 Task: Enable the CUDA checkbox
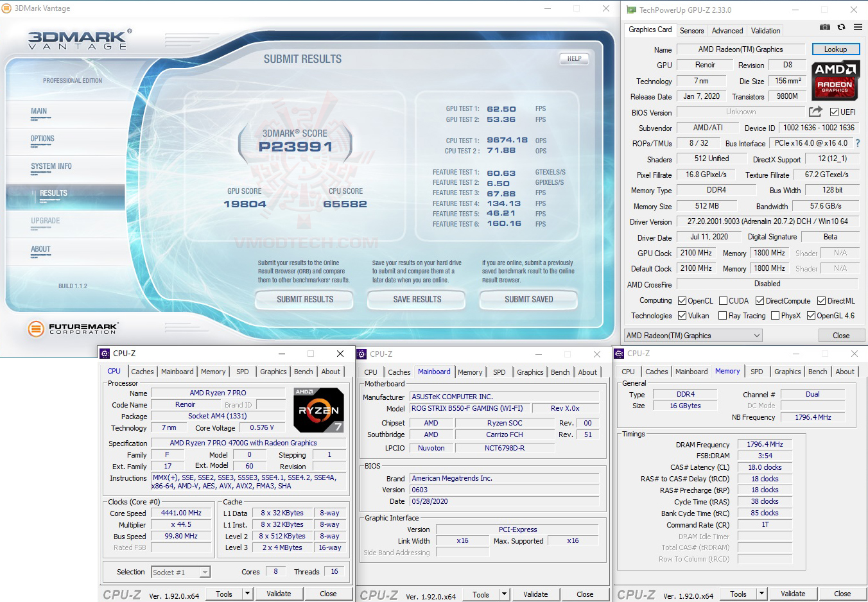[x=724, y=300]
